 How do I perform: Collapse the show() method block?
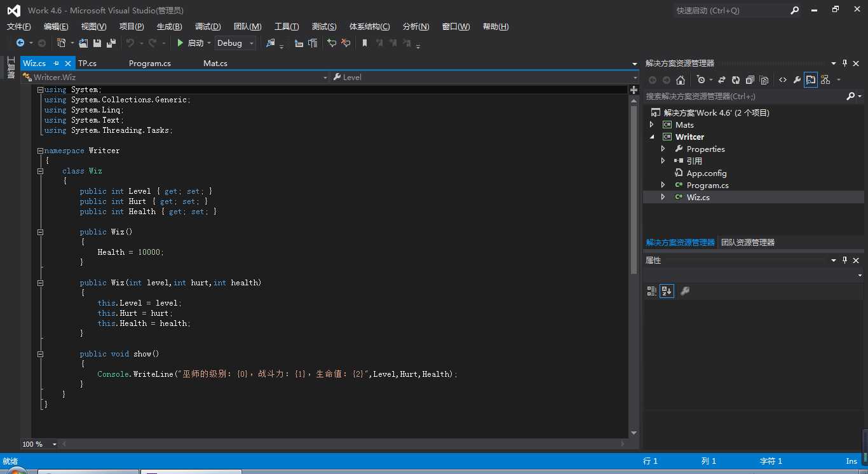click(x=40, y=354)
